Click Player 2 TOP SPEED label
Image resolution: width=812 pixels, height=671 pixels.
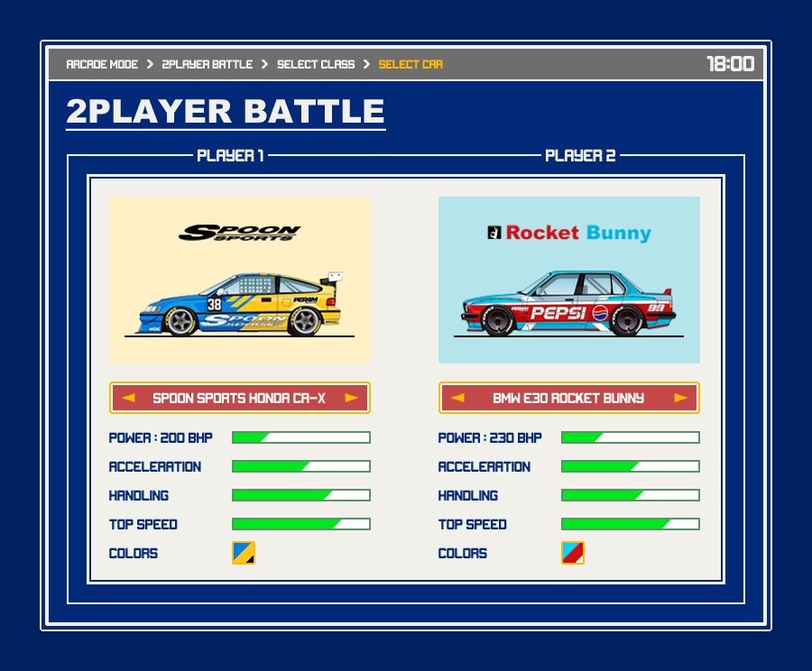472,525
